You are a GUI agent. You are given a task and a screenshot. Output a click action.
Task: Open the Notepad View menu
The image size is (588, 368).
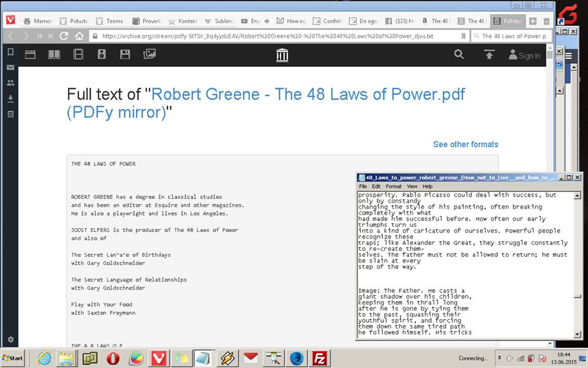412,186
